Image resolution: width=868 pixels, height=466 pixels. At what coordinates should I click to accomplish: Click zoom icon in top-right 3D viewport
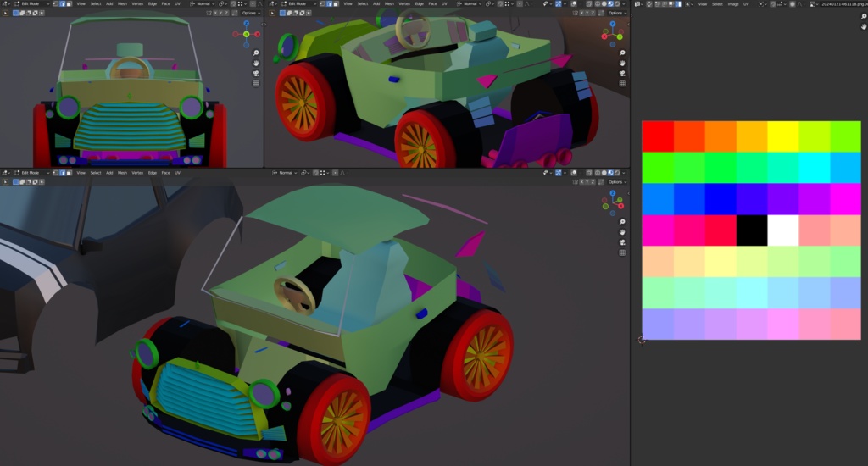tap(622, 53)
